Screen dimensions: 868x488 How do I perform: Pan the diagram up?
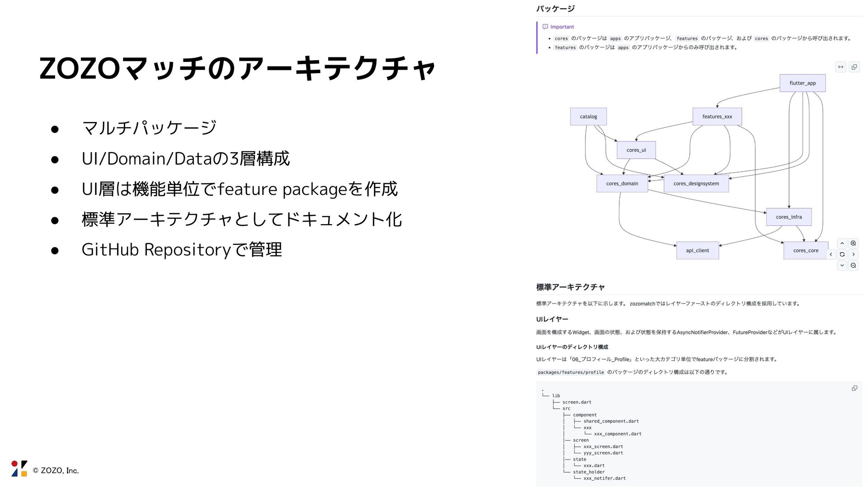coord(842,243)
